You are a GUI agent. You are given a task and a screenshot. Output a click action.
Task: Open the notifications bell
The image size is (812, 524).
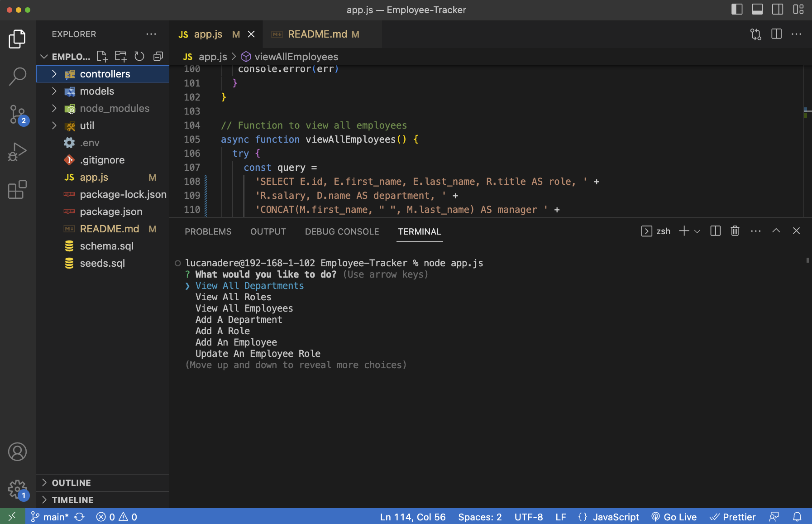pyautogui.click(x=798, y=516)
